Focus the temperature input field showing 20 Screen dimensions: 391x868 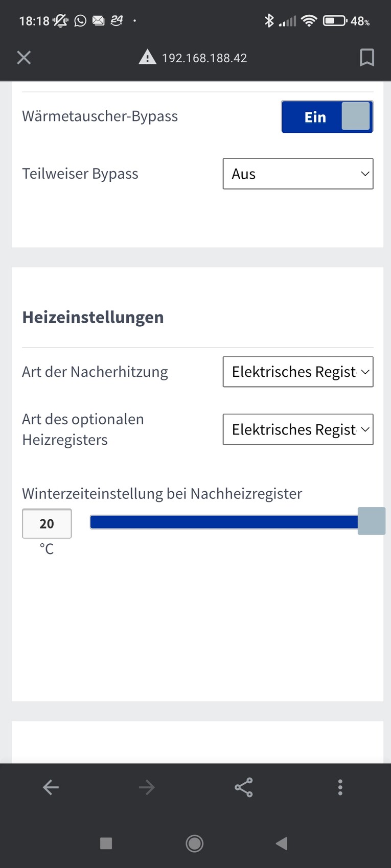pos(47,523)
